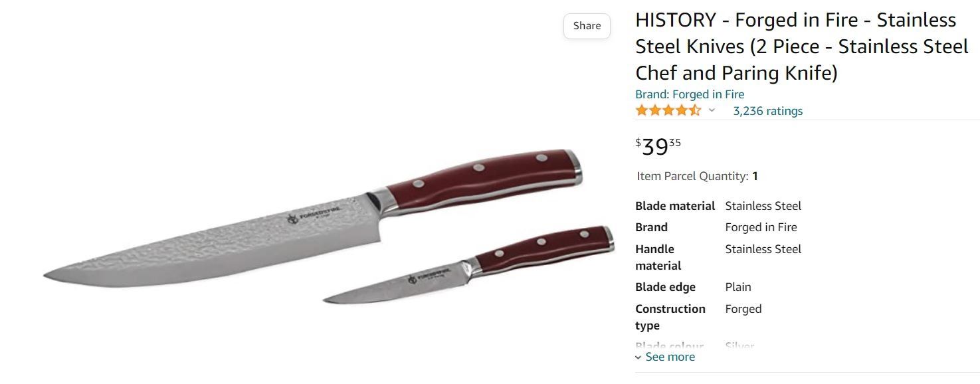The width and height of the screenshot is (980, 384).
Task: Expand the star rating breakdown chevron
Action: 712,110
